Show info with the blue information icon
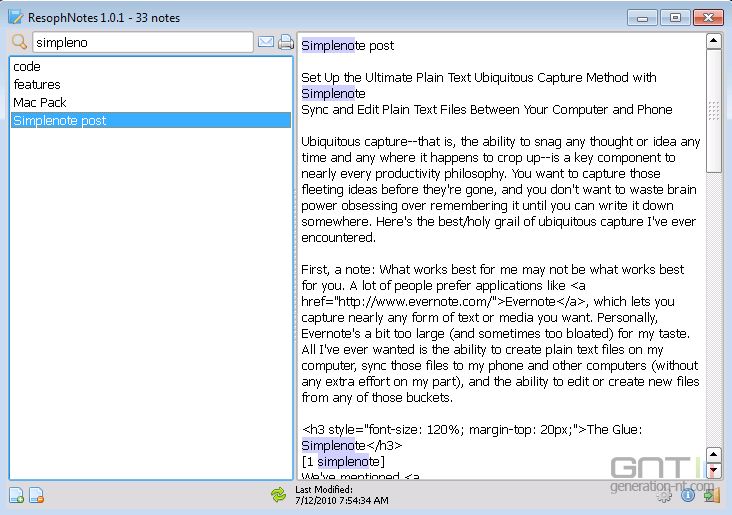The image size is (732, 515). pos(688,495)
